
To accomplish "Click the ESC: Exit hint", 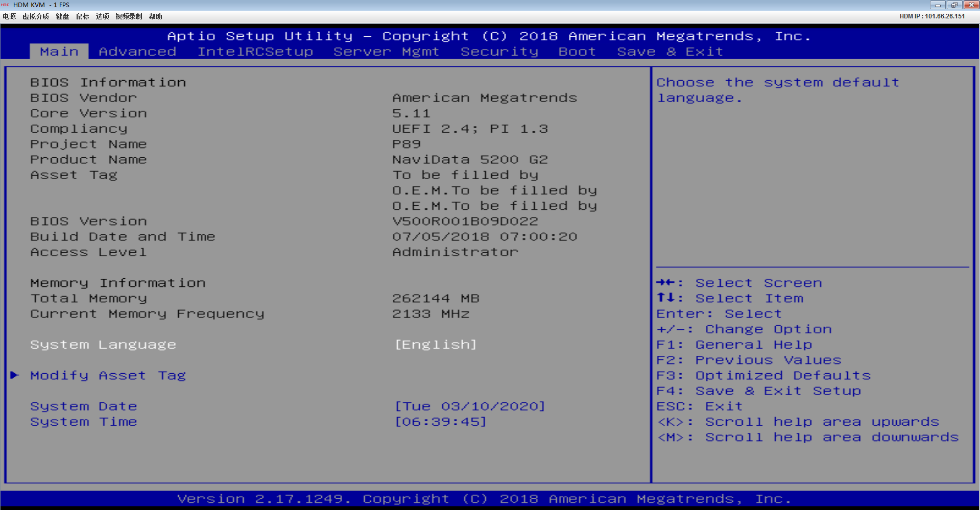I will click(700, 406).
